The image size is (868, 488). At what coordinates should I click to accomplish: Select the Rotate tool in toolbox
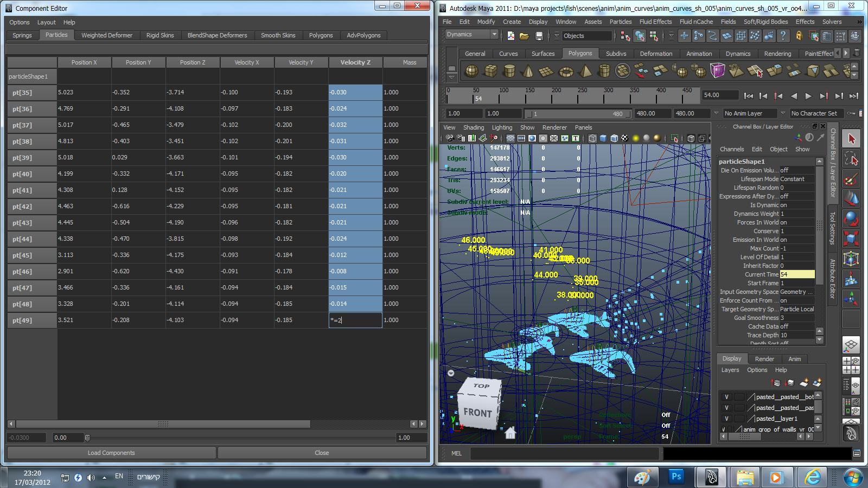pyautogui.click(x=851, y=219)
